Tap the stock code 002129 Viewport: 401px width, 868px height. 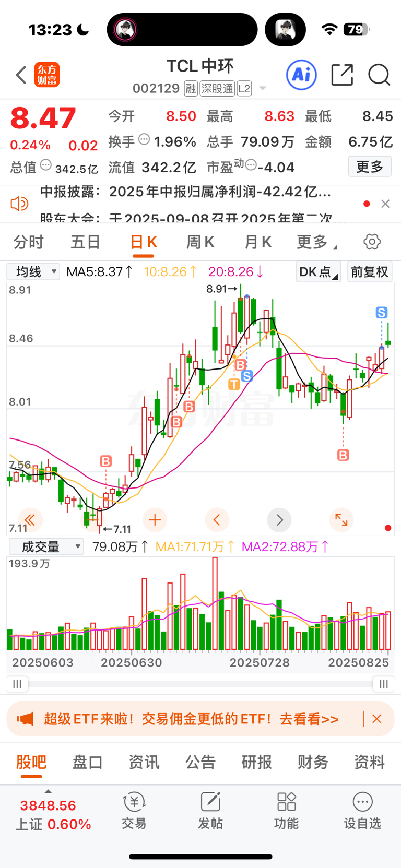(x=156, y=88)
